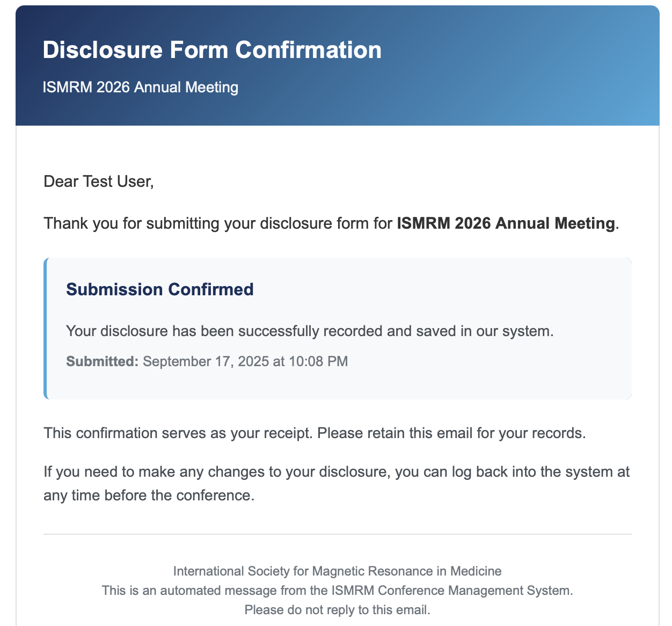The height and width of the screenshot is (626, 672).
Task: Click the Disclosure Form Confirmation heading
Action: coord(212,50)
